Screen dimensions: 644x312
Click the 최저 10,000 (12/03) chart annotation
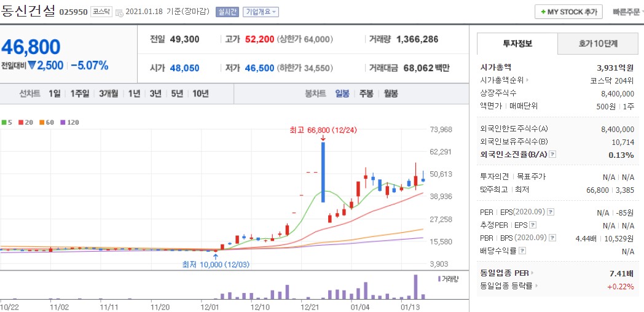pyautogui.click(x=216, y=265)
